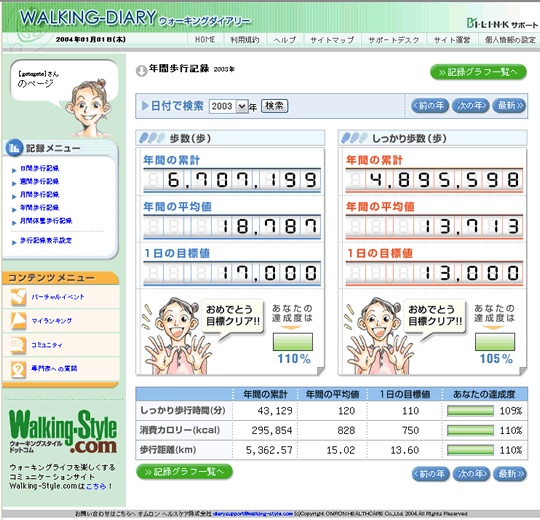Click the support email link in footer

click(x=253, y=513)
